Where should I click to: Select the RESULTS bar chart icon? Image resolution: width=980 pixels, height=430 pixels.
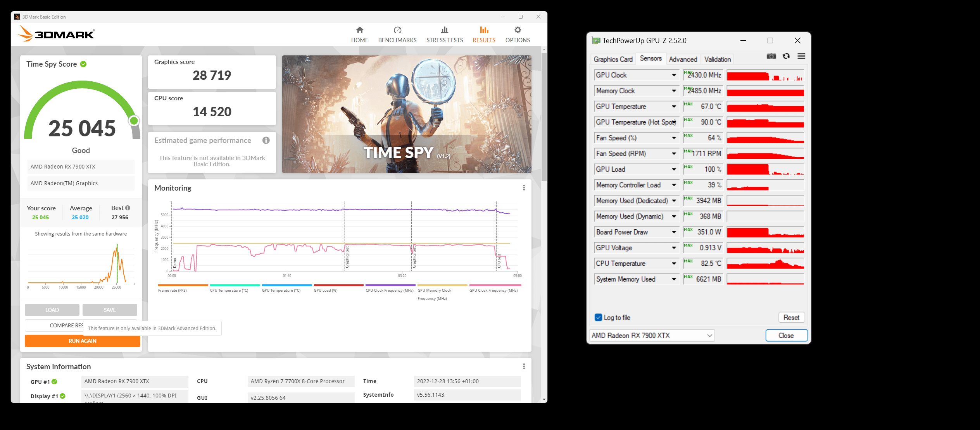click(484, 30)
